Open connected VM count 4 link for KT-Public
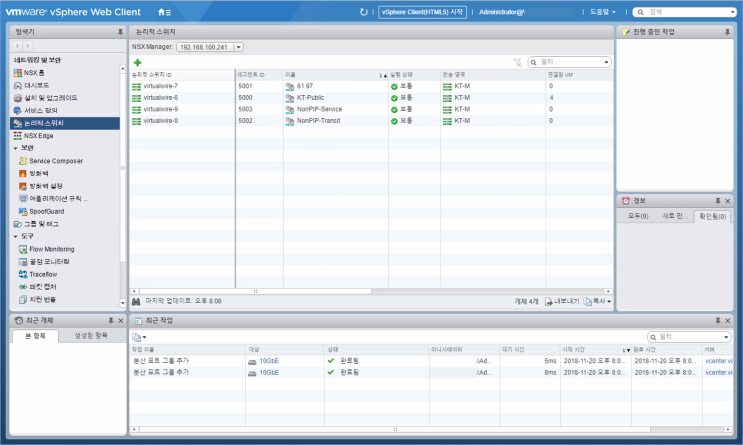The width and height of the screenshot is (743, 445). [551, 98]
